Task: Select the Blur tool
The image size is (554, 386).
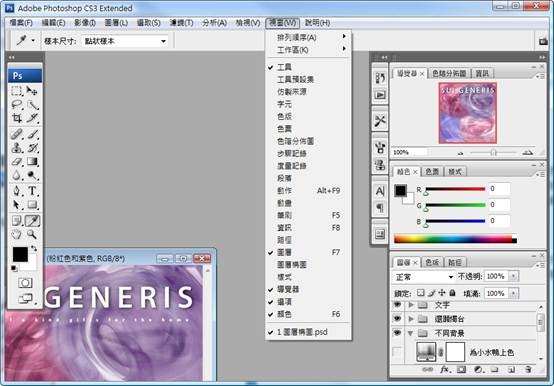Action: pos(16,175)
